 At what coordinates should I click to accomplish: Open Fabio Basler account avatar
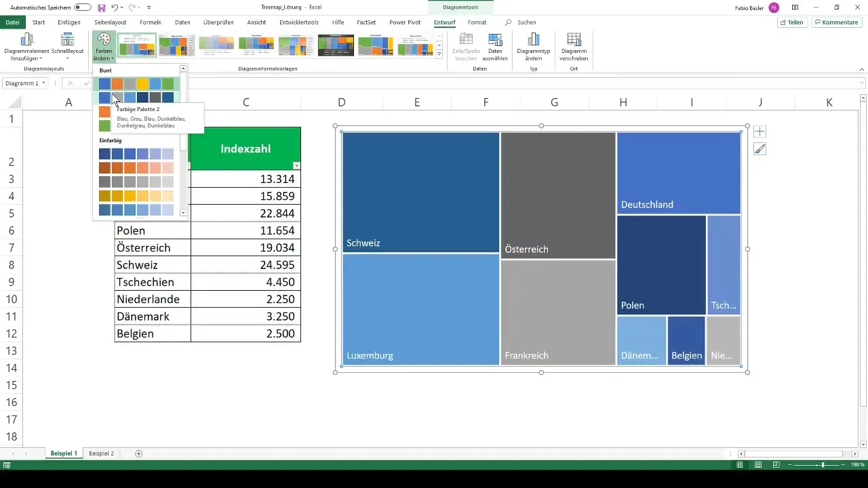pos(774,7)
